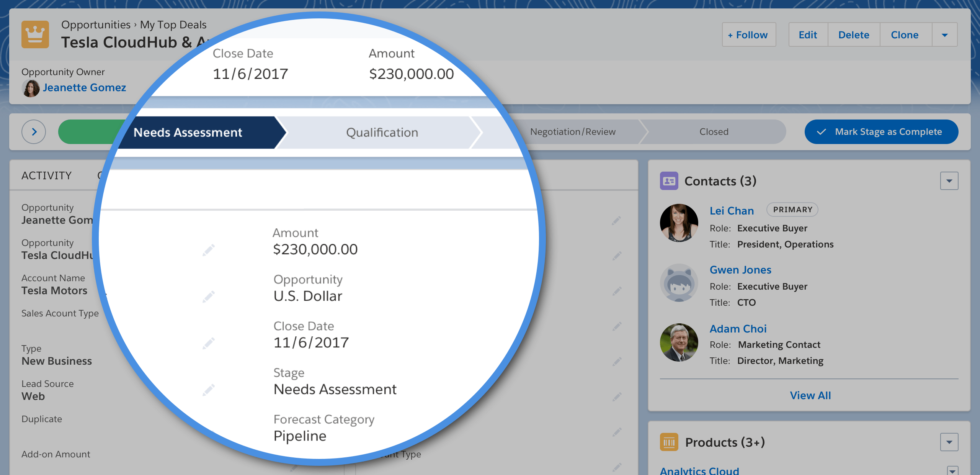Open Analytics Cloud product link

tap(699, 470)
